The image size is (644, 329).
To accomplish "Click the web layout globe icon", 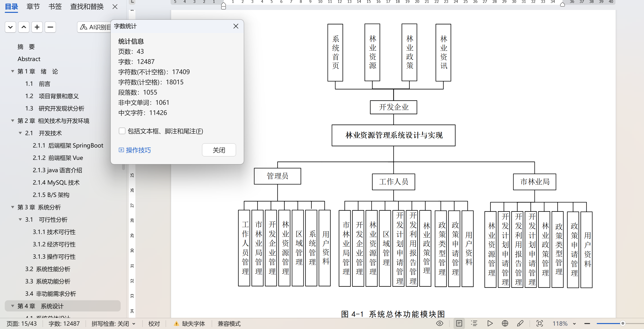I will (x=505, y=324).
